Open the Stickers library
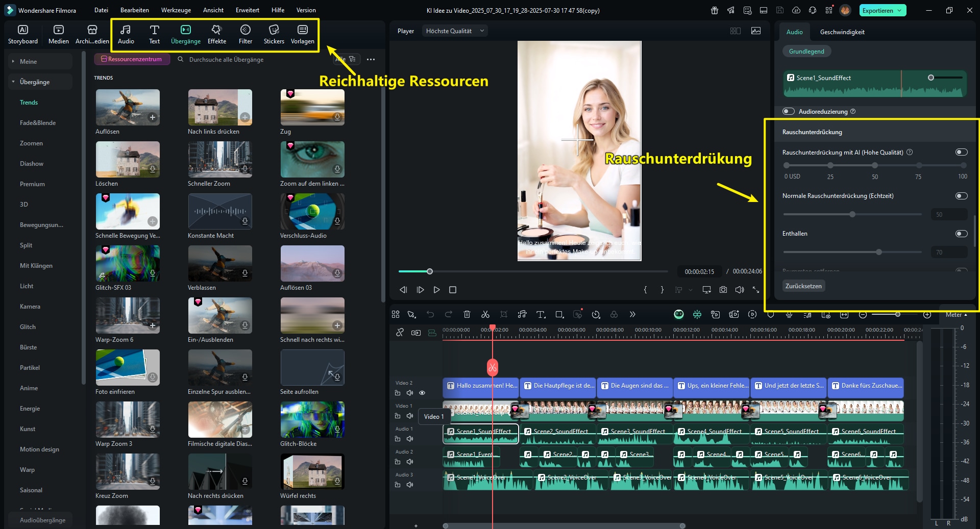Image resolution: width=980 pixels, height=529 pixels. (x=274, y=35)
